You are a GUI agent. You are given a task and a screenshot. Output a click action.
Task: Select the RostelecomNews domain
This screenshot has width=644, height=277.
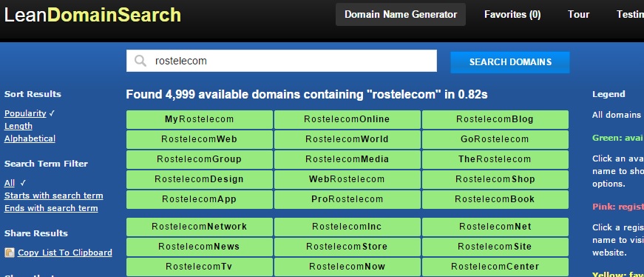pyautogui.click(x=199, y=247)
